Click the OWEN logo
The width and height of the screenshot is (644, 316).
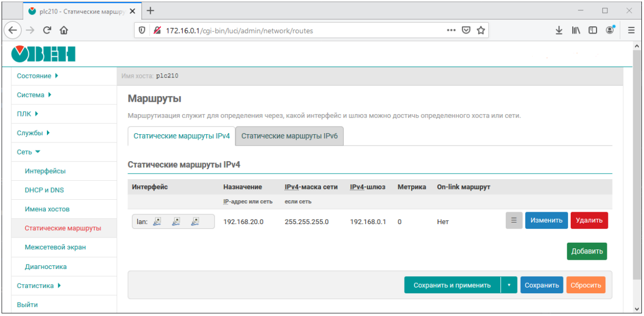(x=43, y=53)
